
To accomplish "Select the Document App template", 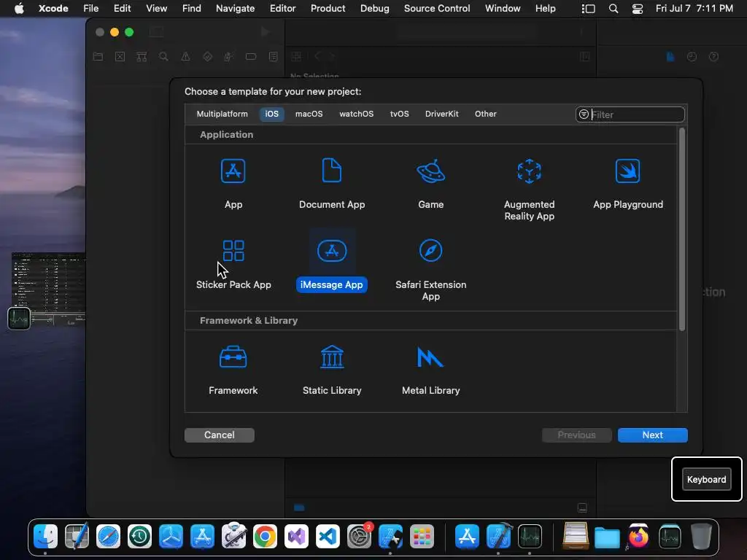I will (x=332, y=184).
